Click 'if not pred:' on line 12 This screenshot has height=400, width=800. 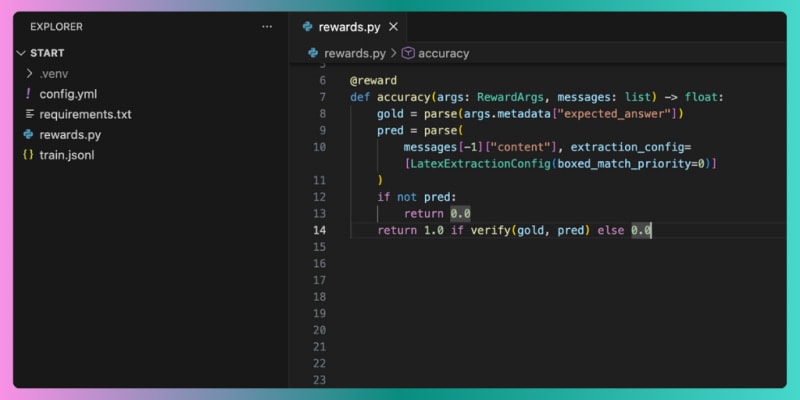[417, 197]
